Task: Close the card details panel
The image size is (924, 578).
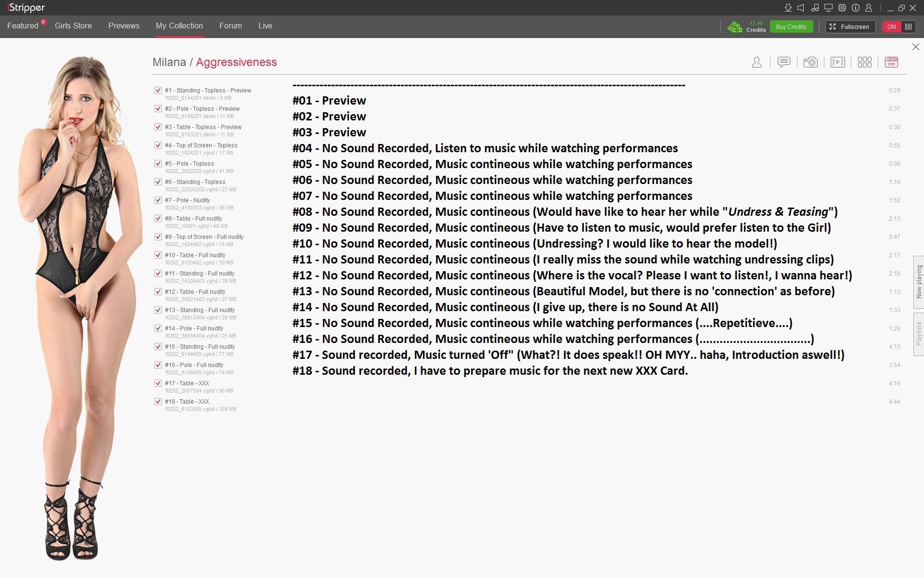Action: pos(915,47)
